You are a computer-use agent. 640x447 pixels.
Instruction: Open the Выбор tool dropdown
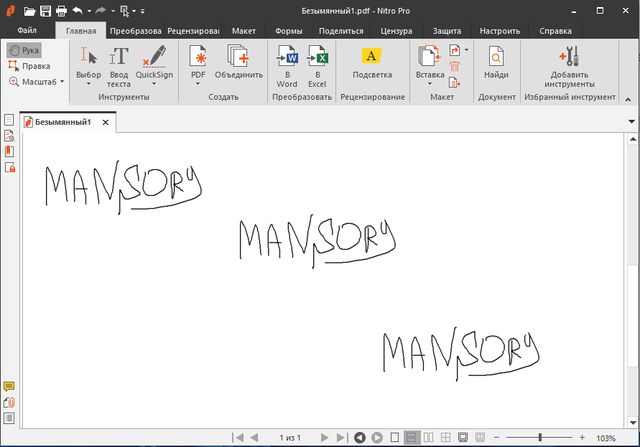tap(89, 84)
